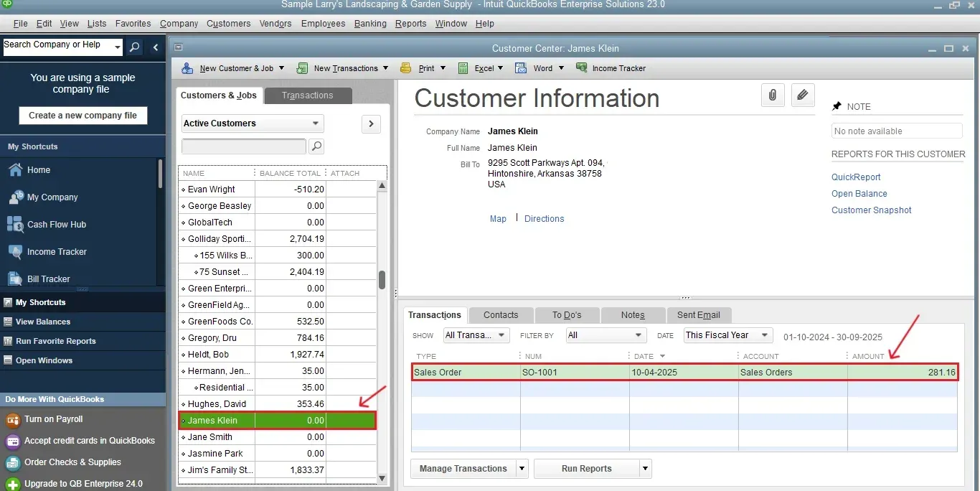
Task: Expand the customer list view arrow button
Action: pos(371,123)
